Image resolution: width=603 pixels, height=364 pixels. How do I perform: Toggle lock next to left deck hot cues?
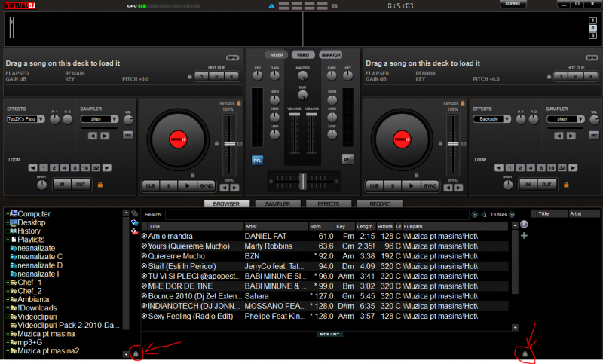pos(190,76)
